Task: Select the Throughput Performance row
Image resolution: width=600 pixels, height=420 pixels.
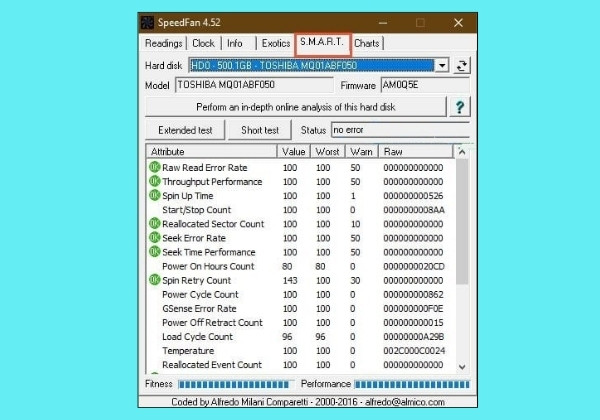Action: (301, 182)
